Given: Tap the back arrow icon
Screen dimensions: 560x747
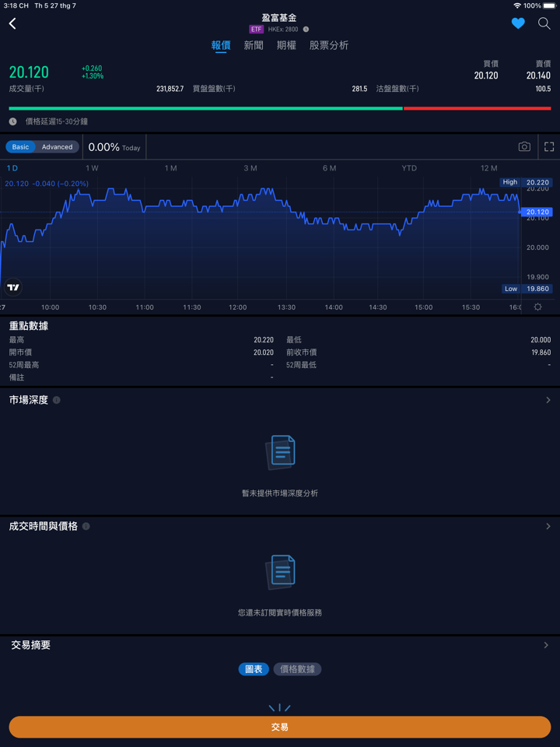Looking at the screenshot, I should (x=12, y=23).
